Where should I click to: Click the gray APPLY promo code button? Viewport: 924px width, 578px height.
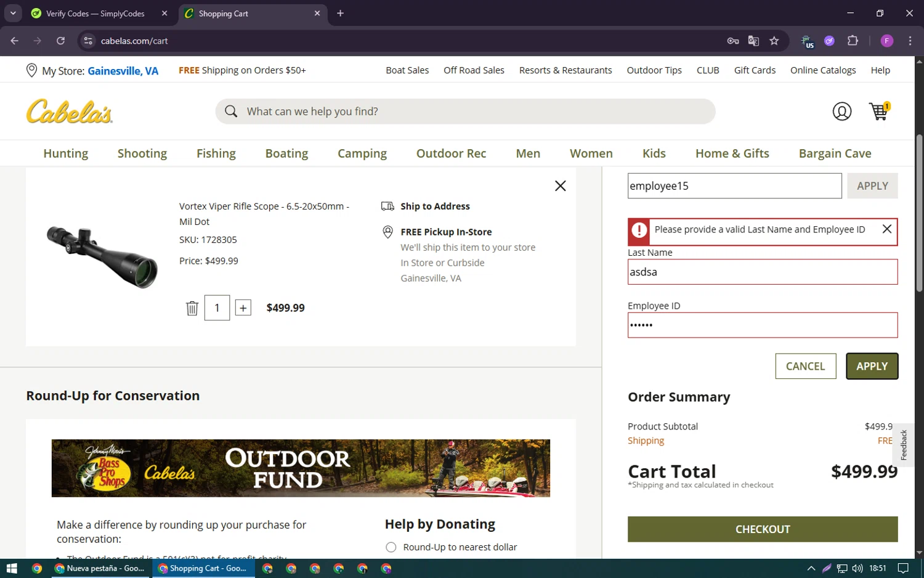pos(872,186)
